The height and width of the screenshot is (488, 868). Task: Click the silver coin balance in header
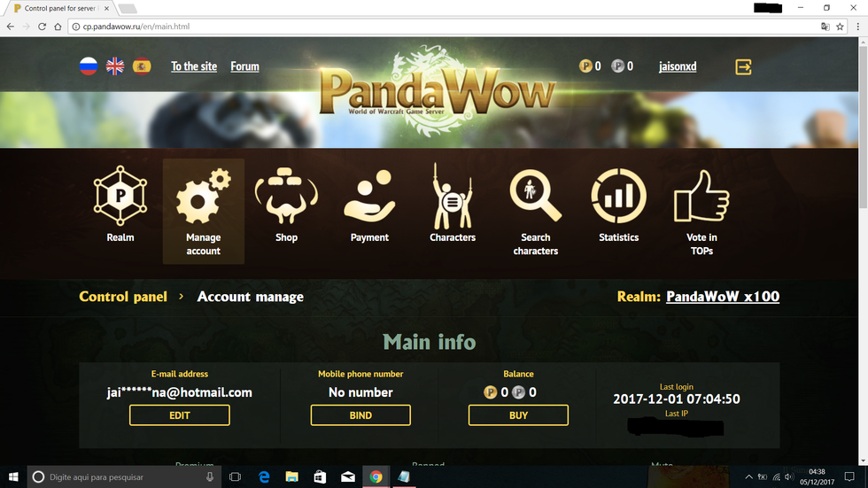(x=622, y=66)
